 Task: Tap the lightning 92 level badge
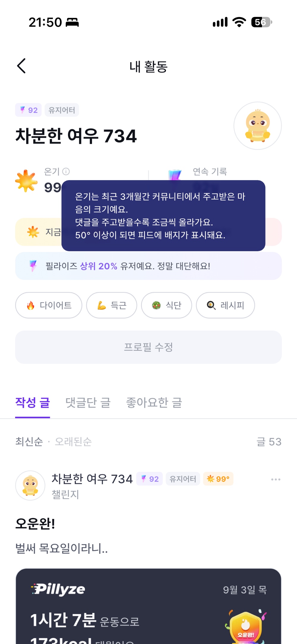click(x=29, y=110)
